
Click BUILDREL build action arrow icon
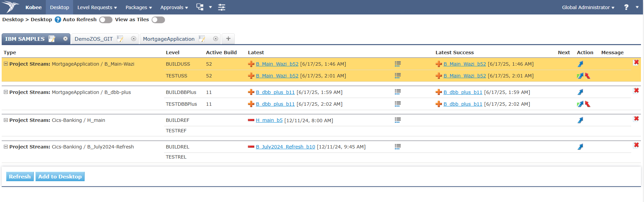580,147
